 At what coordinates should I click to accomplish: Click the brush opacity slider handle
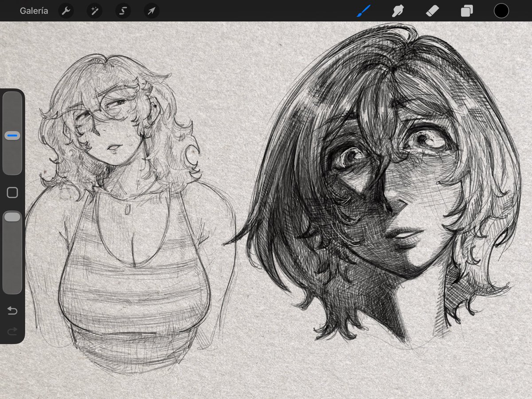tap(12, 217)
